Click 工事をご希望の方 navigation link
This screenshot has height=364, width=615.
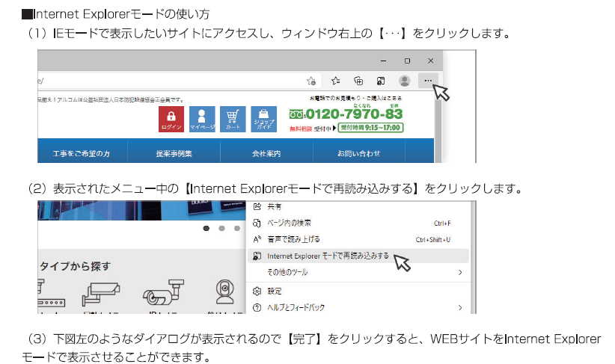point(82,153)
